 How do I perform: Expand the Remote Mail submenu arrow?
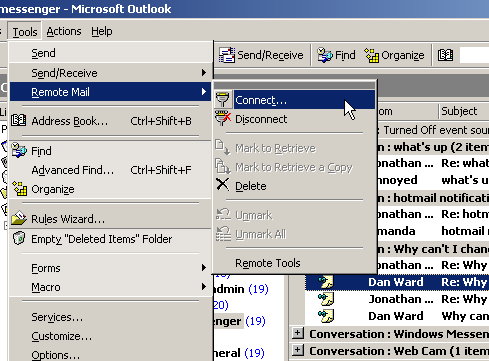coord(204,91)
